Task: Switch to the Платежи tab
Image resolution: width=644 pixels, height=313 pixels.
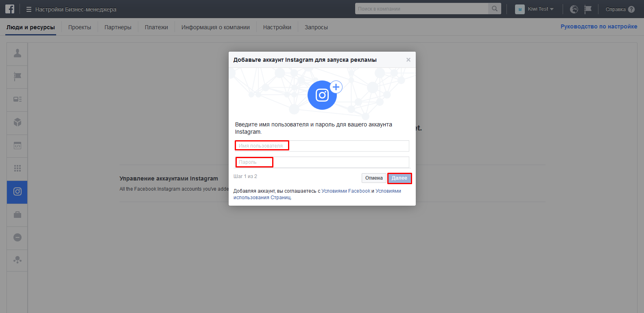Action: tap(156, 27)
